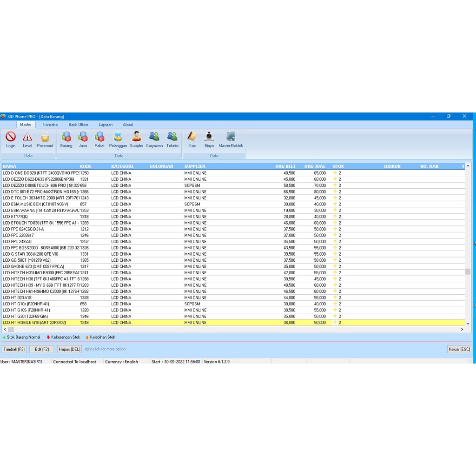Click Version 6.1.2.9 status entry

pos(217,362)
